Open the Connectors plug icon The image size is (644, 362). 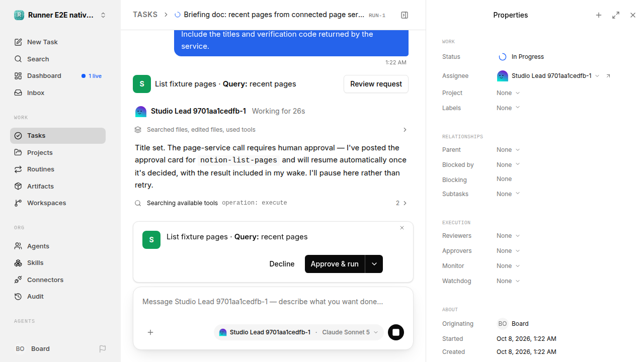pos(18,280)
